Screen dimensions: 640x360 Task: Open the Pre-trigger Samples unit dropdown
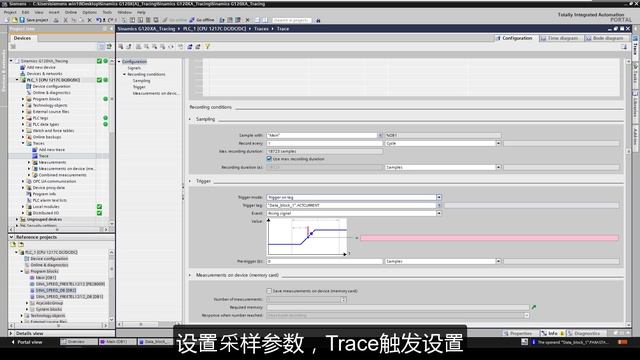click(x=498, y=261)
